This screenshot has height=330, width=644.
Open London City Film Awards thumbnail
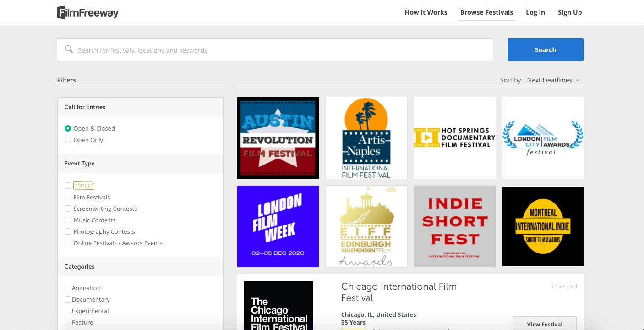(x=543, y=138)
